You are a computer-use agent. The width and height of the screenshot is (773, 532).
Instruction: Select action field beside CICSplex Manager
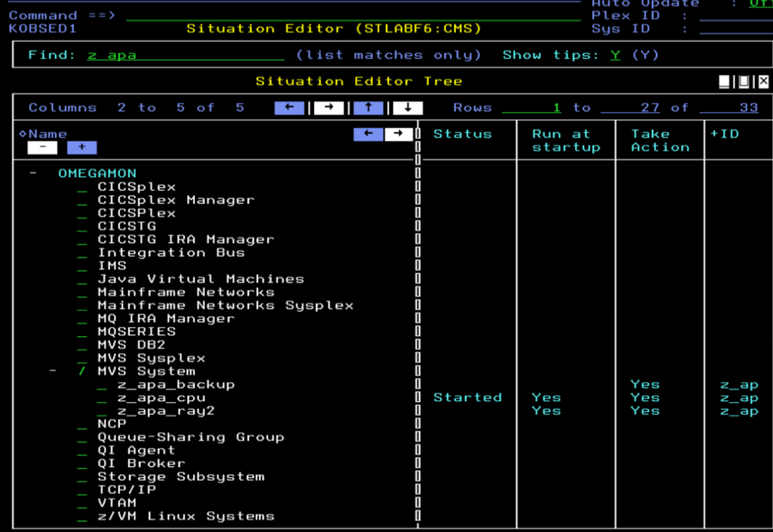[82, 201]
